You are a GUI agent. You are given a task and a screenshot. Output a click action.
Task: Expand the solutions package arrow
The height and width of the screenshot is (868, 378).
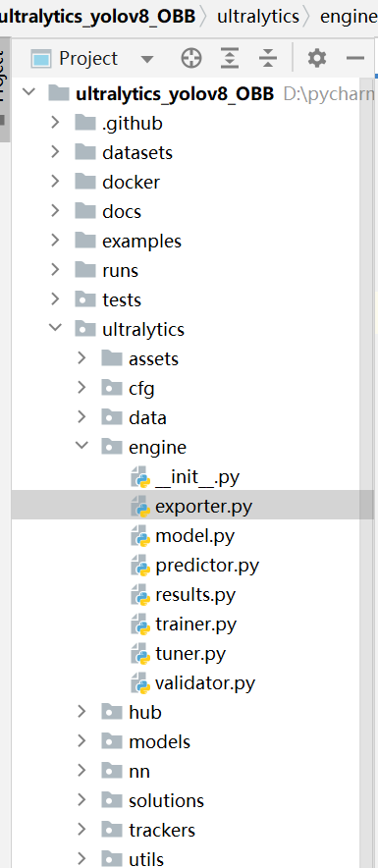click(81, 800)
